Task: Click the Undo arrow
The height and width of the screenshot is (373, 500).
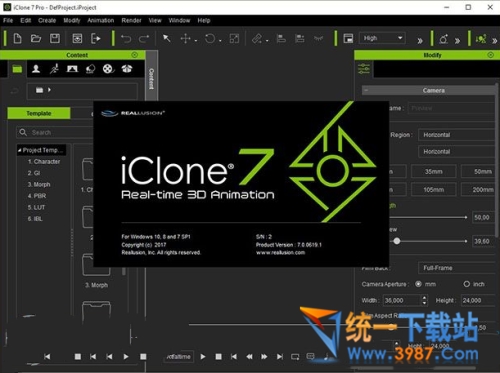Action: [126, 39]
